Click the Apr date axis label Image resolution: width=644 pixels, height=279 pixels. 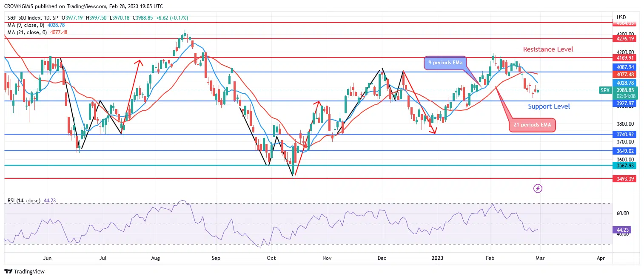[x=601, y=258]
